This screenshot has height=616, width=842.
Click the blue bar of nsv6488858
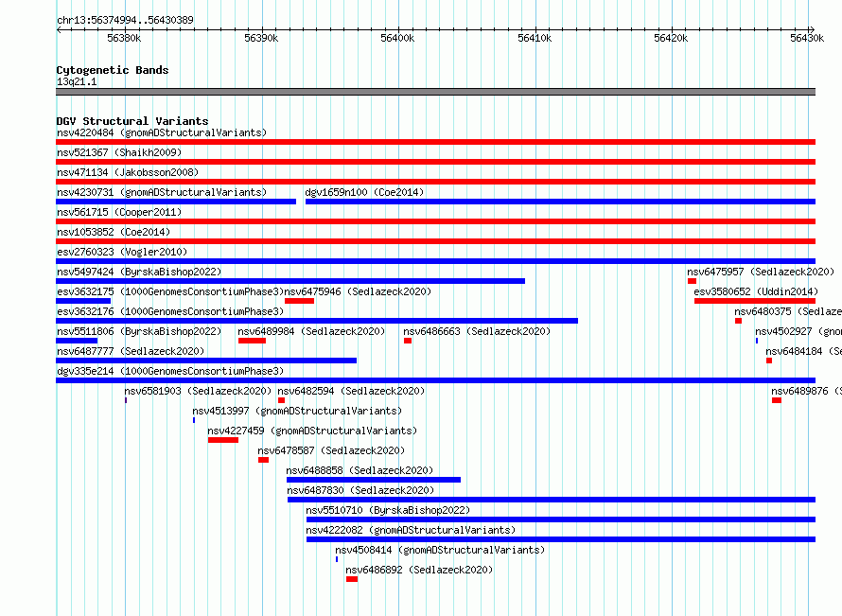tap(374, 480)
